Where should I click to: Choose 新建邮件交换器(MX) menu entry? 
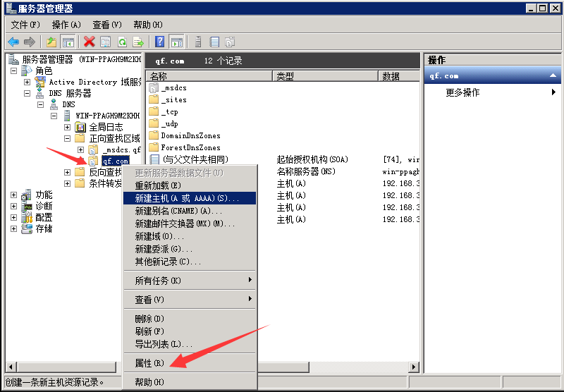click(190, 223)
